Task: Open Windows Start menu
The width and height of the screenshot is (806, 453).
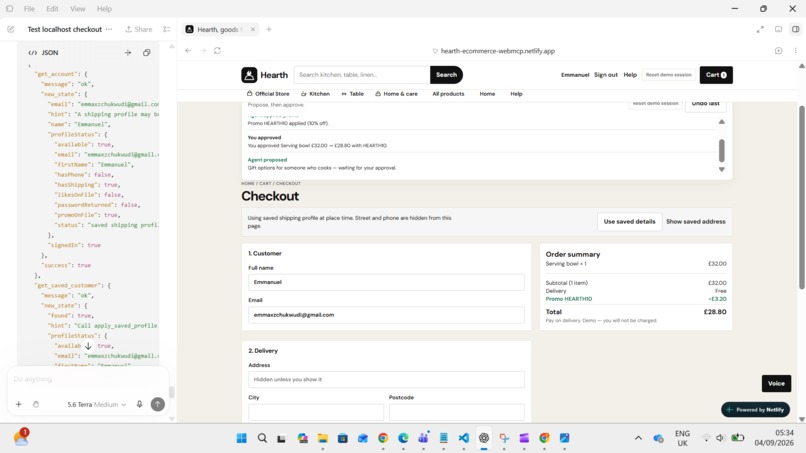Action: 242,438
